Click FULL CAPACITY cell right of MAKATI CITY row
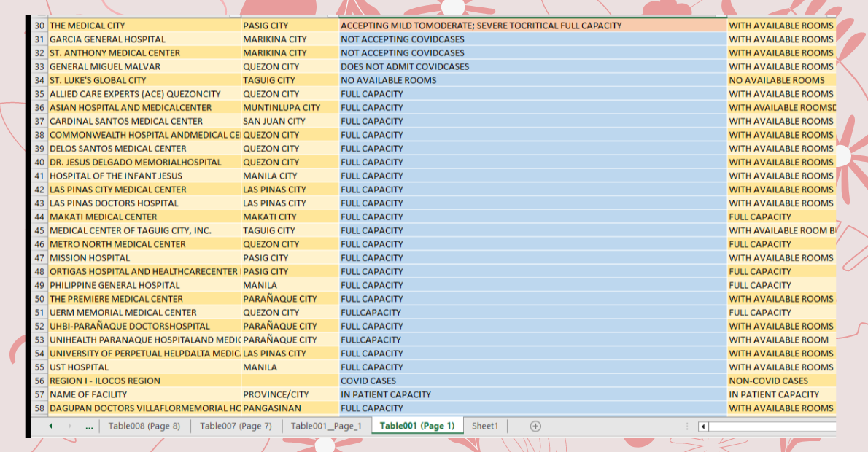This screenshot has height=452, width=868. 532,217
